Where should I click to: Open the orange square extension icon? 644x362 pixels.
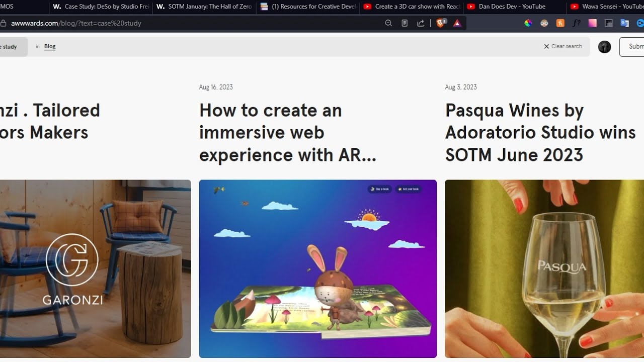560,23
